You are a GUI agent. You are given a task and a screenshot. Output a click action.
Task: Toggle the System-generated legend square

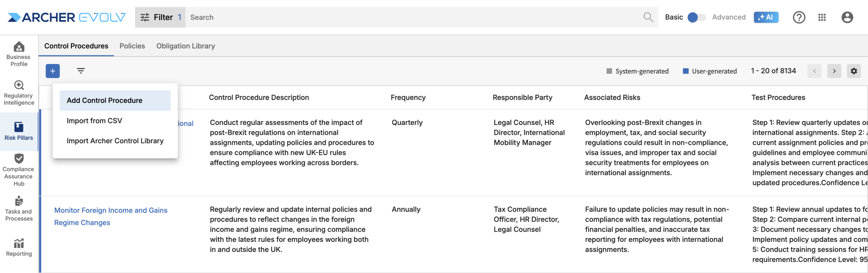coord(609,71)
